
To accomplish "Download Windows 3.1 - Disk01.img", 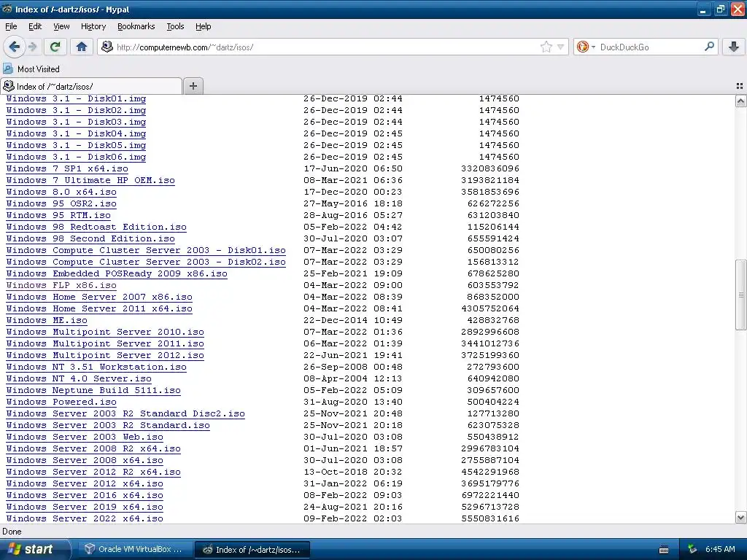I will (x=76, y=98).
